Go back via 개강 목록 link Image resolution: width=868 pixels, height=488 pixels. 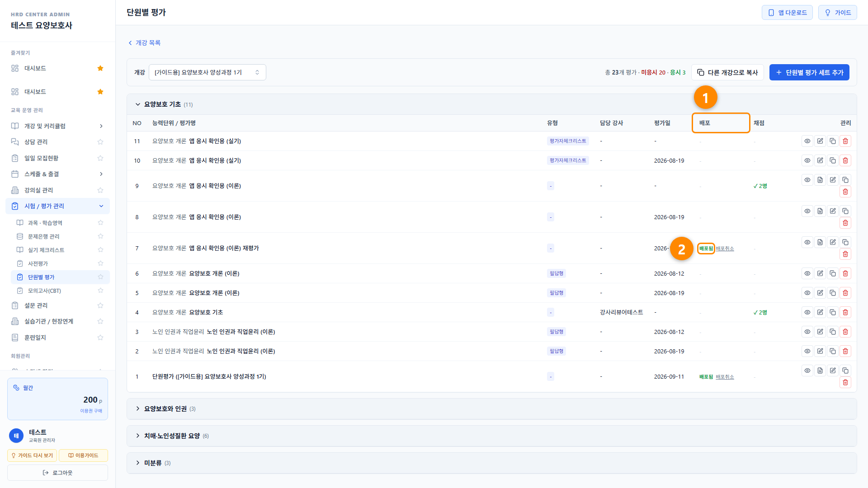144,42
